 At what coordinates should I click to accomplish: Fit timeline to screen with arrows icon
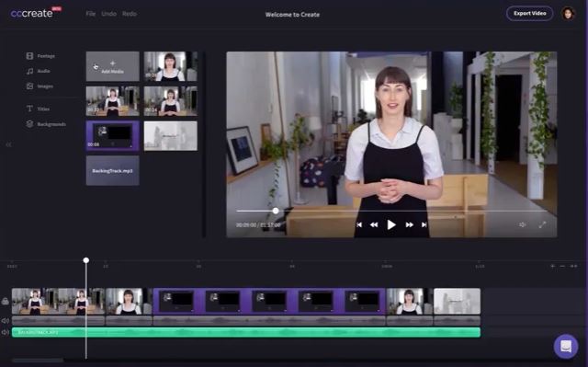(x=573, y=266)
